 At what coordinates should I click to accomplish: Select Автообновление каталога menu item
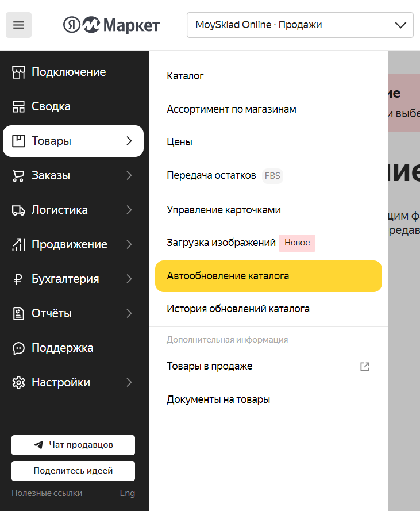click(268, 276)
